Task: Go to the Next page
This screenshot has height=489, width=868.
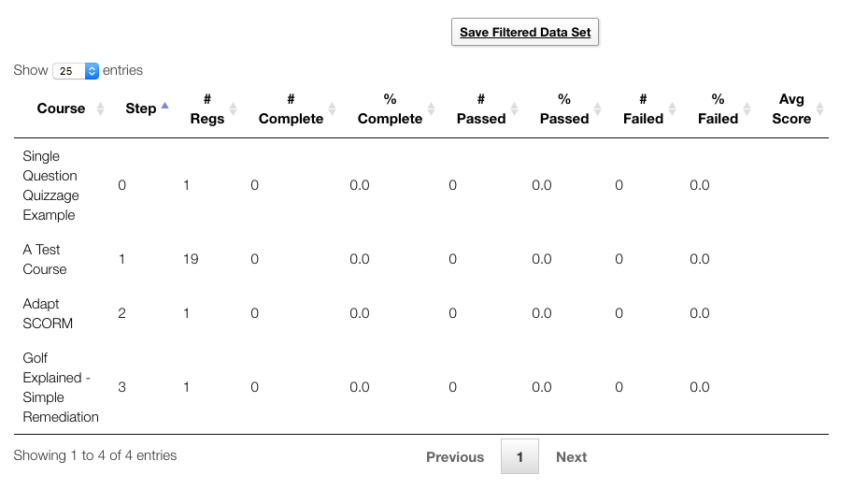Action: pos(571,457)
